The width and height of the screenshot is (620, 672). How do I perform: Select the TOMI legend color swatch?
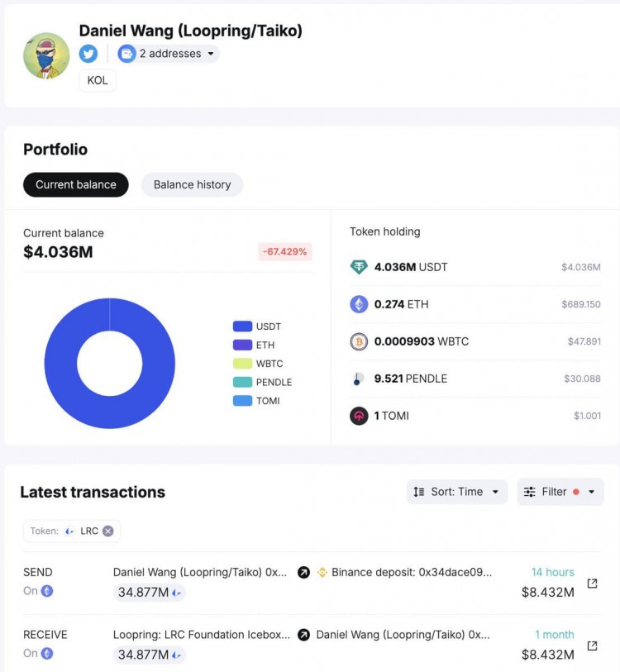click(x=242, y=401)
